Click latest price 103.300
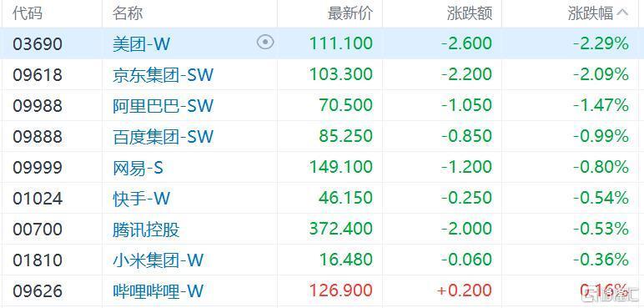The image size is (644, 308). [341, 74]
